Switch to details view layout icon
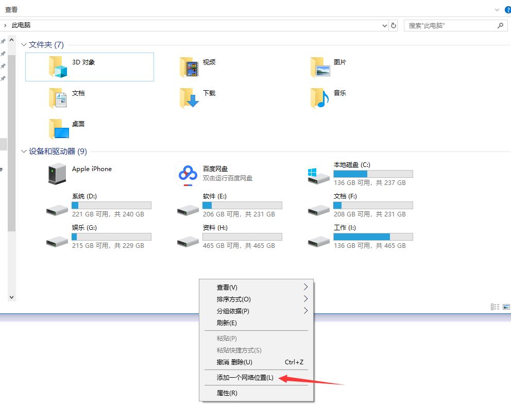This screenshot has height=420, width=511. [495, 307]
